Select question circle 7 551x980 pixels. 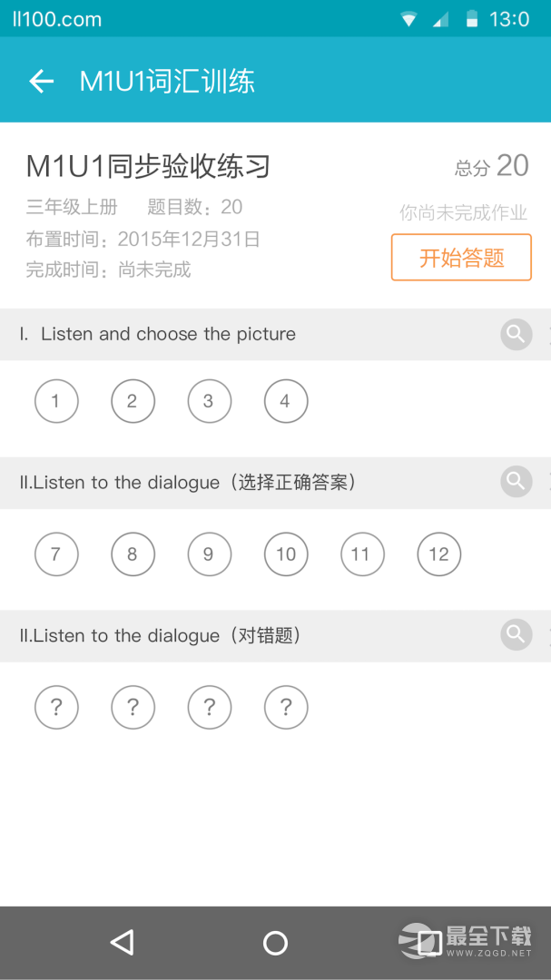click(56, 554)
